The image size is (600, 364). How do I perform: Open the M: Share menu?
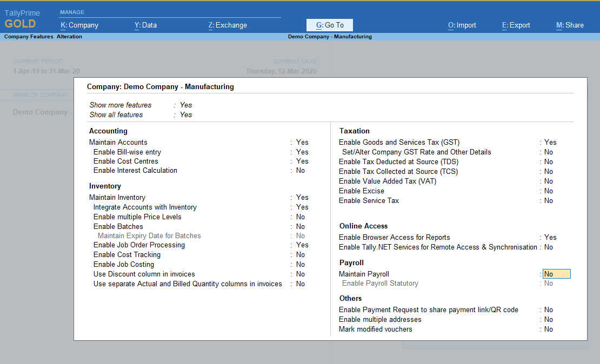(569, 25)
